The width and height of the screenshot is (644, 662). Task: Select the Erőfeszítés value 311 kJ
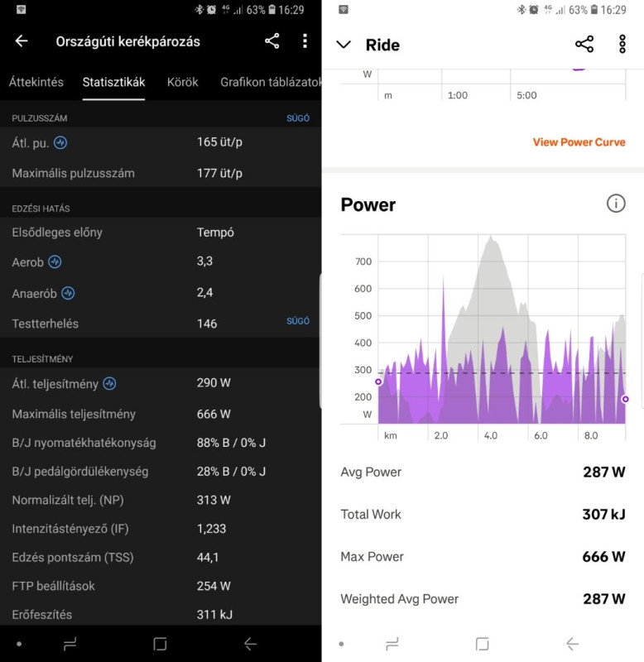point(214,615)
